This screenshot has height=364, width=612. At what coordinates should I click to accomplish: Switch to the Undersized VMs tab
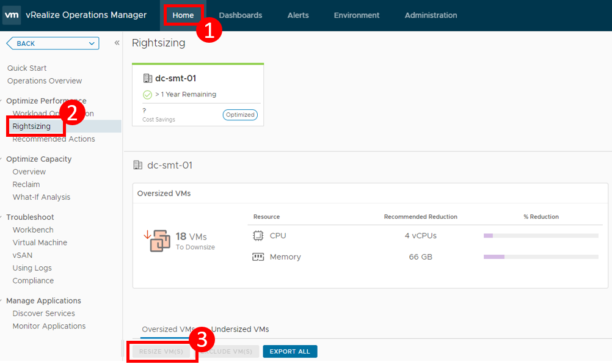pos(240,329)
